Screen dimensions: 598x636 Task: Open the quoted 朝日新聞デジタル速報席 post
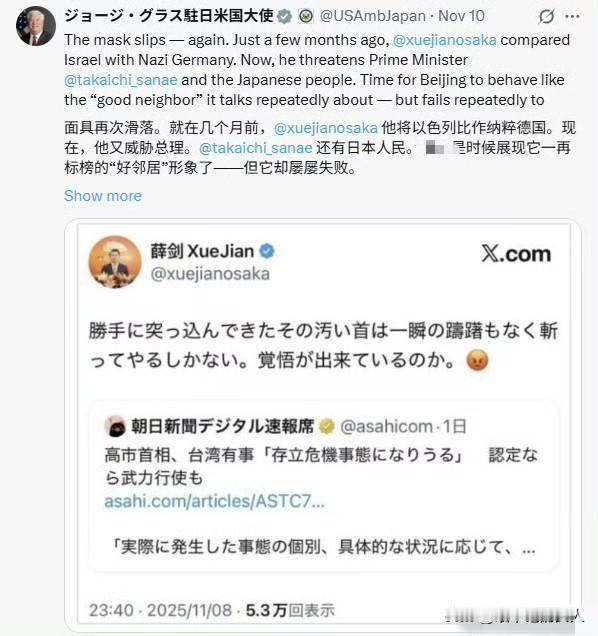tap(324, 486)
